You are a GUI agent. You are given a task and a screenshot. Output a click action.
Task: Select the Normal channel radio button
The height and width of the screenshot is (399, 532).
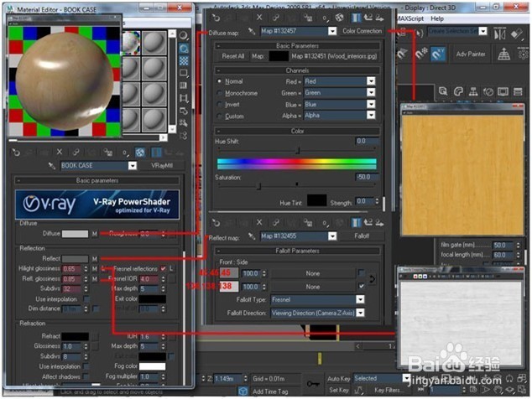[219, 81]
